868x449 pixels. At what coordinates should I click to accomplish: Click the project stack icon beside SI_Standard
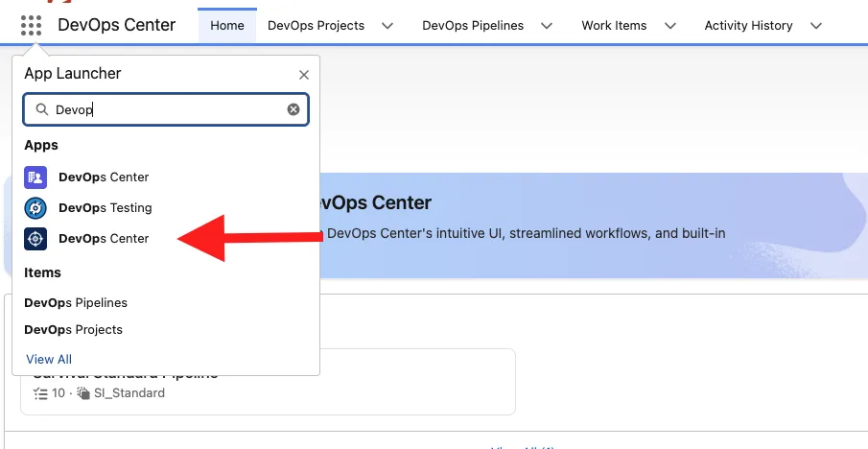click(x=83, y=393)
